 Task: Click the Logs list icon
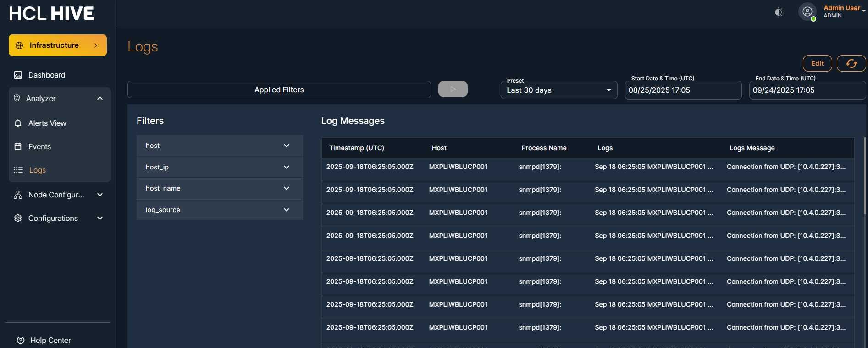coord(18,170)
